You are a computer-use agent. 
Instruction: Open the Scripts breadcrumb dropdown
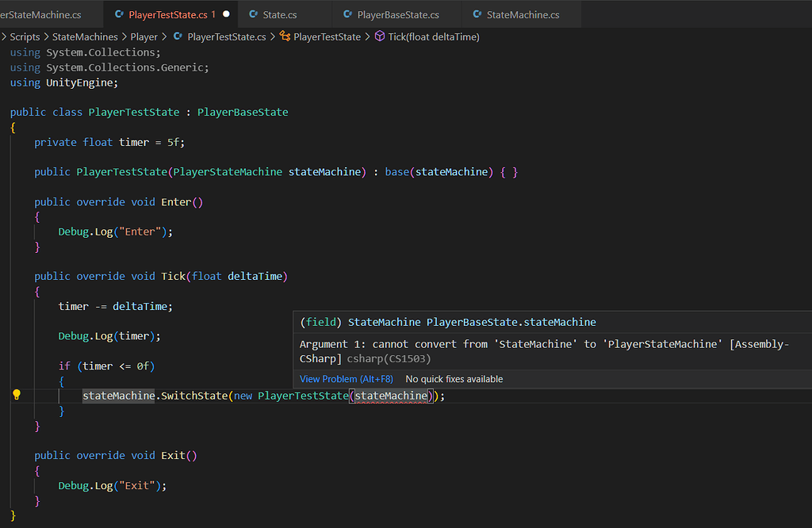24,36
